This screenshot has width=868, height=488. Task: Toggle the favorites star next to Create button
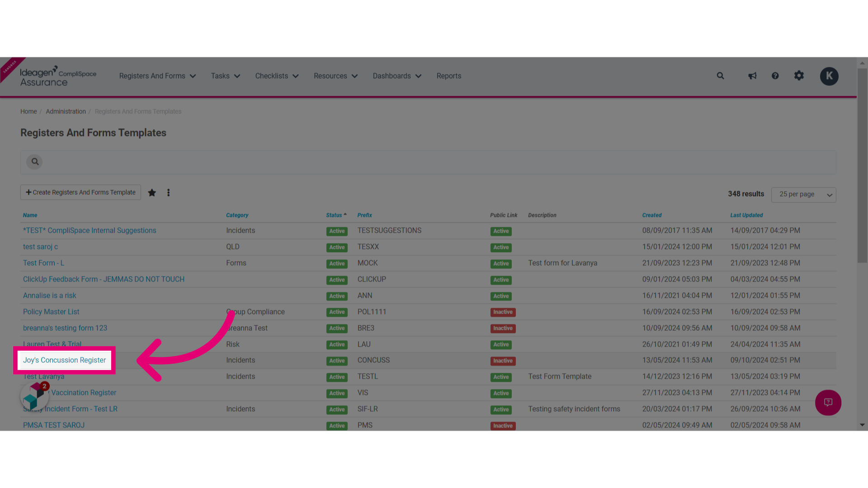tap(152, 192)
